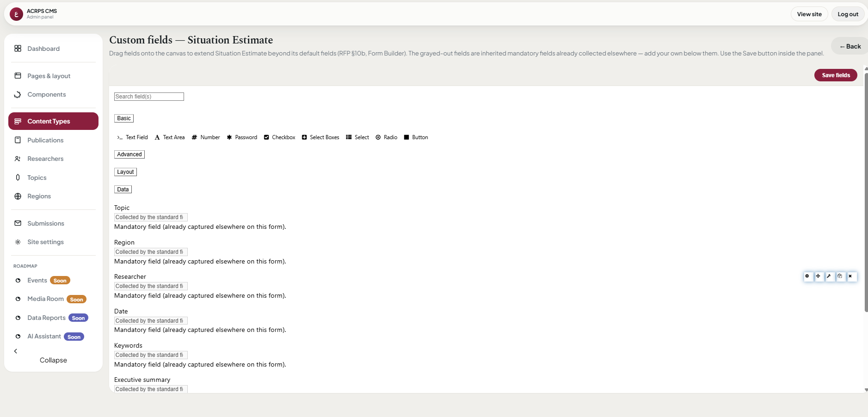868x417 pixels.
Task: Remove Researcher field with the X icon
Action: click(x=851, y=276)
